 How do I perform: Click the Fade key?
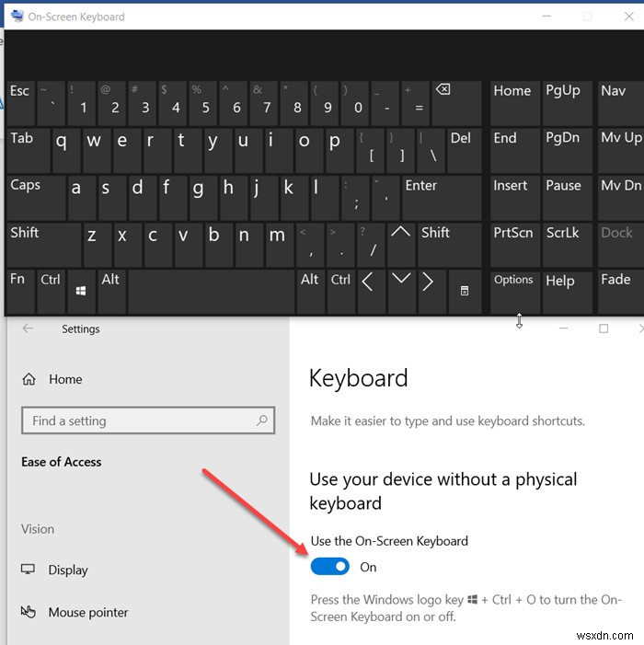coord(621,292)
